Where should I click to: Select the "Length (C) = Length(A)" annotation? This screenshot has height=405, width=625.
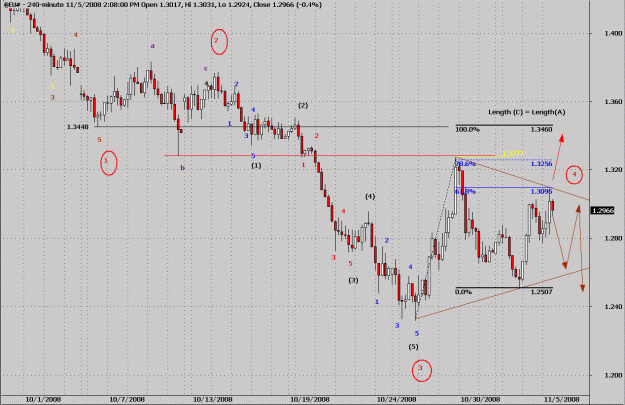[x=527, y=112]
